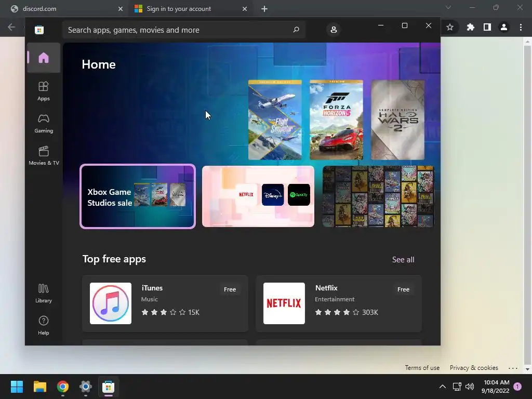This screenshot has width=532, height=399.
Task: Open the Netflix app icon
Action: point(284,303)
